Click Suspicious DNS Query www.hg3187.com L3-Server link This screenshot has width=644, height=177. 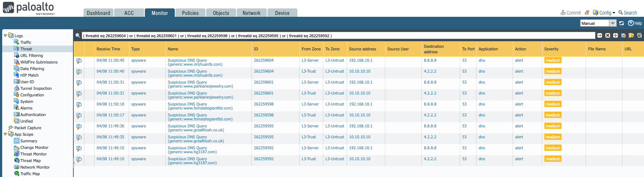tap(192, 150)
